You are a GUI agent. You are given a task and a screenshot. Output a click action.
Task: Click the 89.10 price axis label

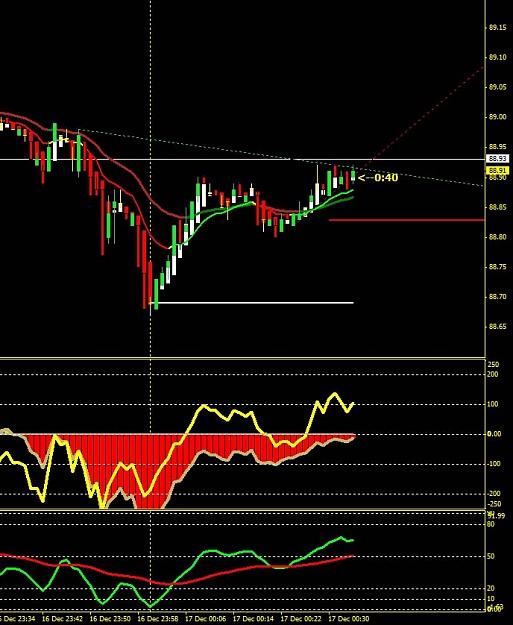498,57
